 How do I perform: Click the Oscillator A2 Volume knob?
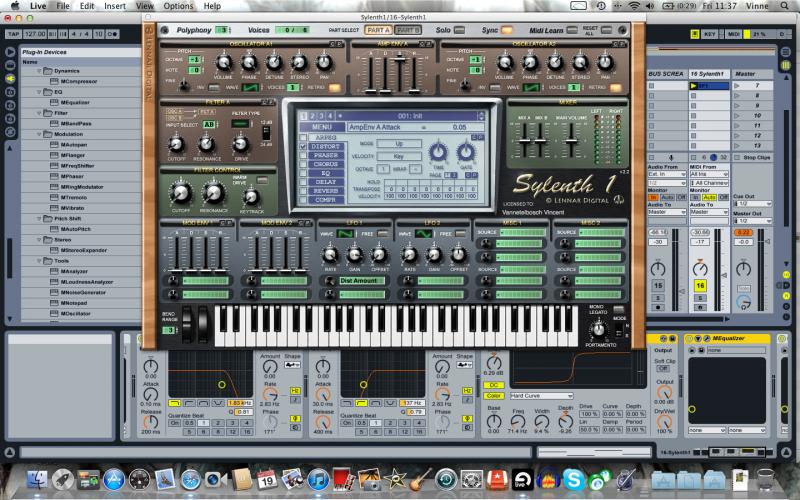click(505, 62)
